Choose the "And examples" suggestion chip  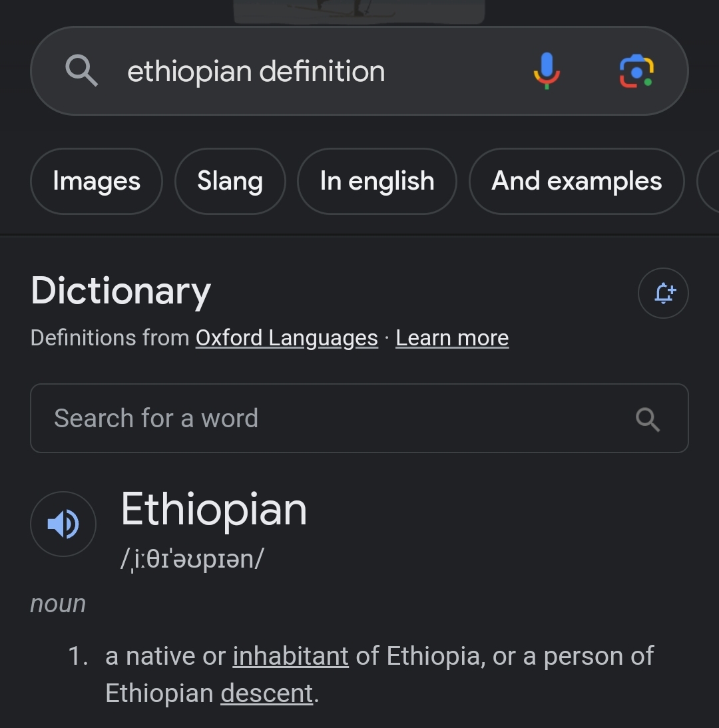point(577,181)
